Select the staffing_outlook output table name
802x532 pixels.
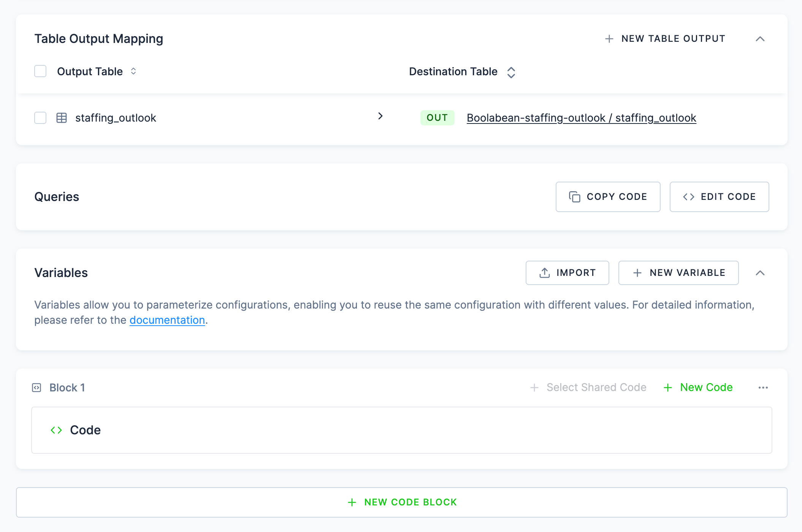pos(116,118)
